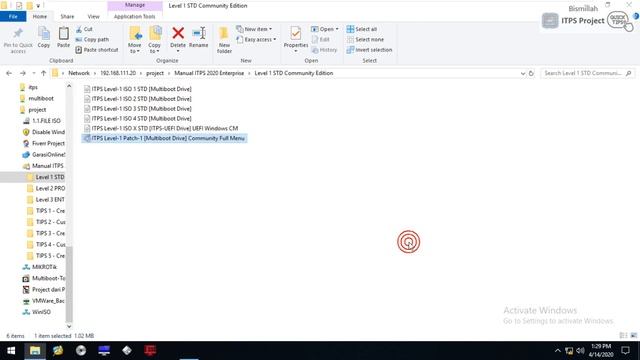Select ITPS Level-1 ISO 1 STD file
Screen dimensions: 640x360
(137, 89)
